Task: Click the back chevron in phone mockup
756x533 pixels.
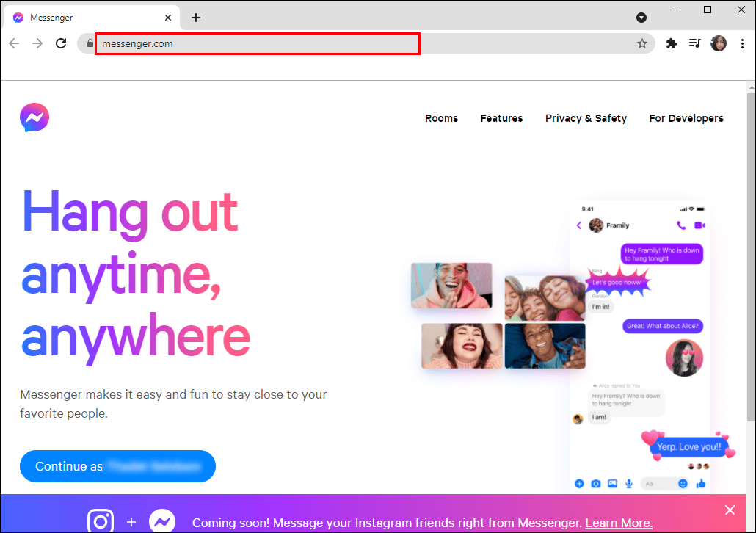Action: 579,225
